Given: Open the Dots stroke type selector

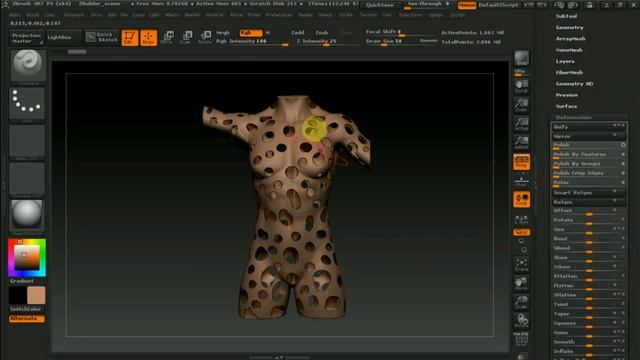Looking at the screenshot, I should (27, 103).
